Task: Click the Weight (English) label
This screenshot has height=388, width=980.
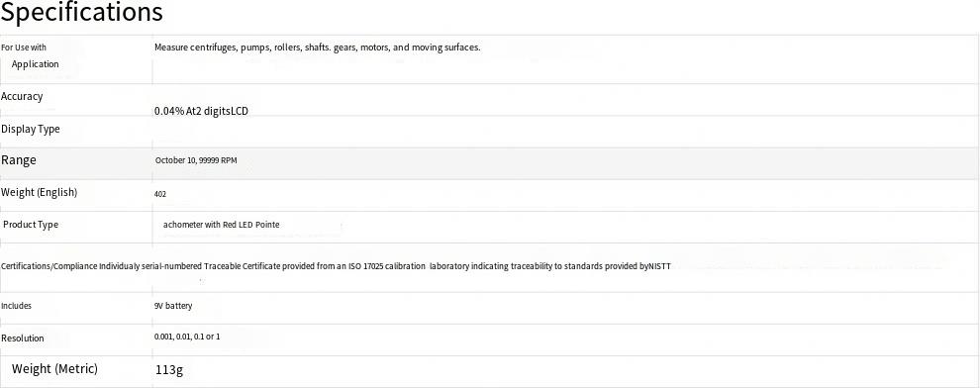Action: click(40, 192)
